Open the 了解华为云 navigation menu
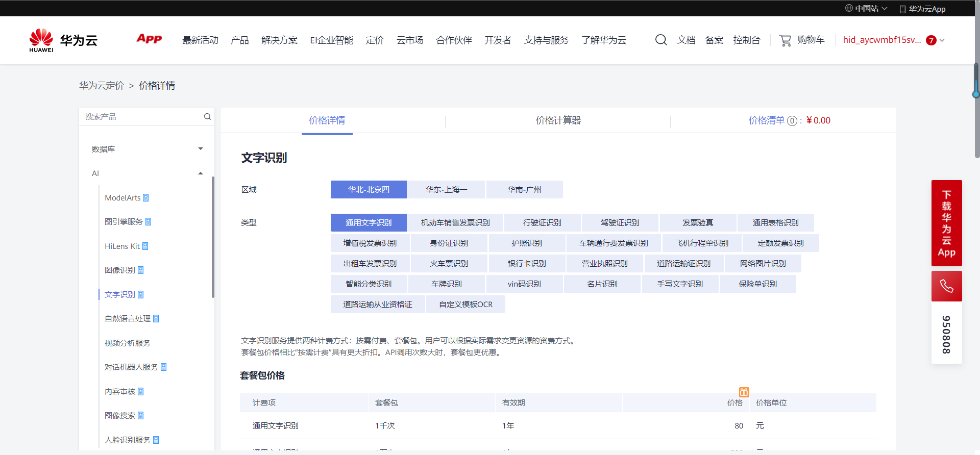Image resolution: width=980 pixels, height=455 pixels. pyautogui.click(x=604, y=40)
